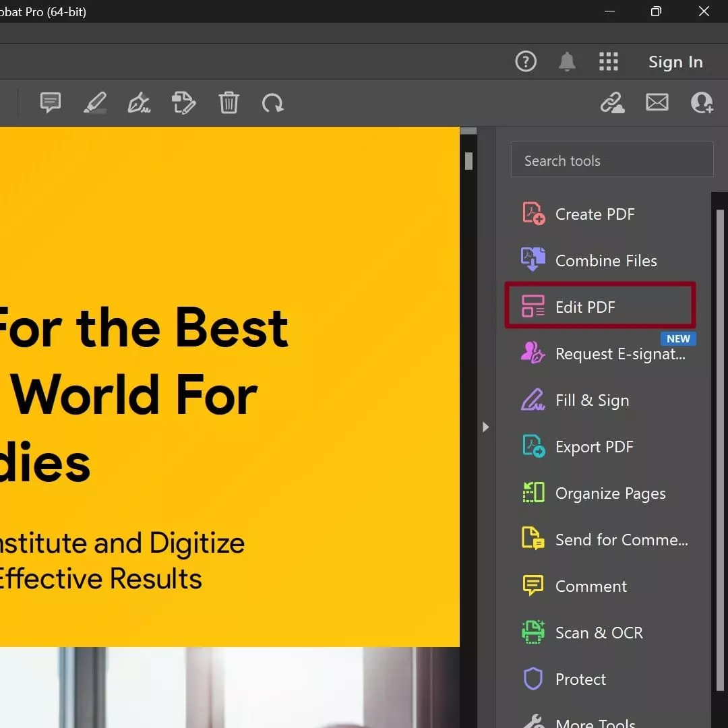Select the Sign document pen tool
Screen dimensions: 728x728
[x=140, y=102]
